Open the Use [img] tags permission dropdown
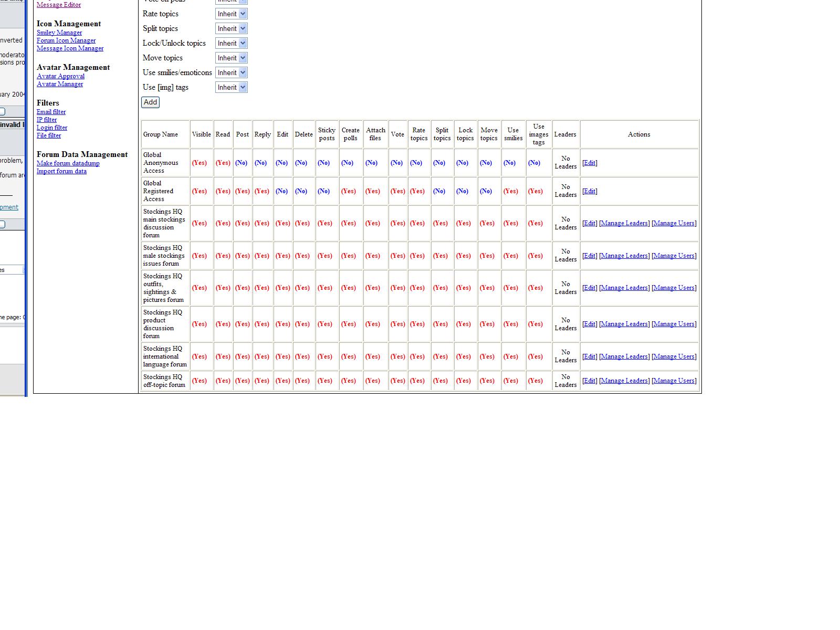 231,88
